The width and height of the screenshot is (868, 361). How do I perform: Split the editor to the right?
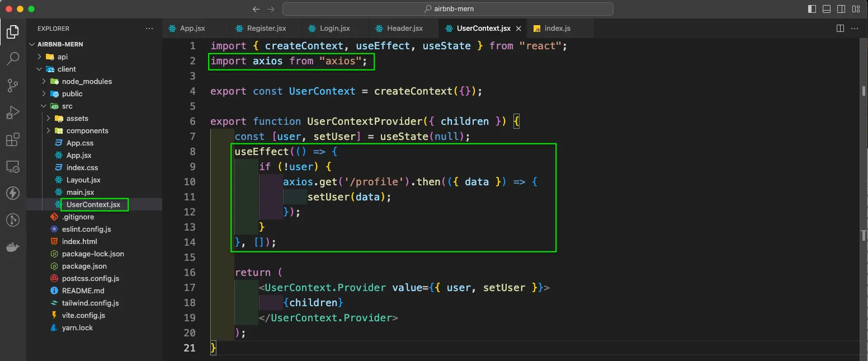[840, 28]
